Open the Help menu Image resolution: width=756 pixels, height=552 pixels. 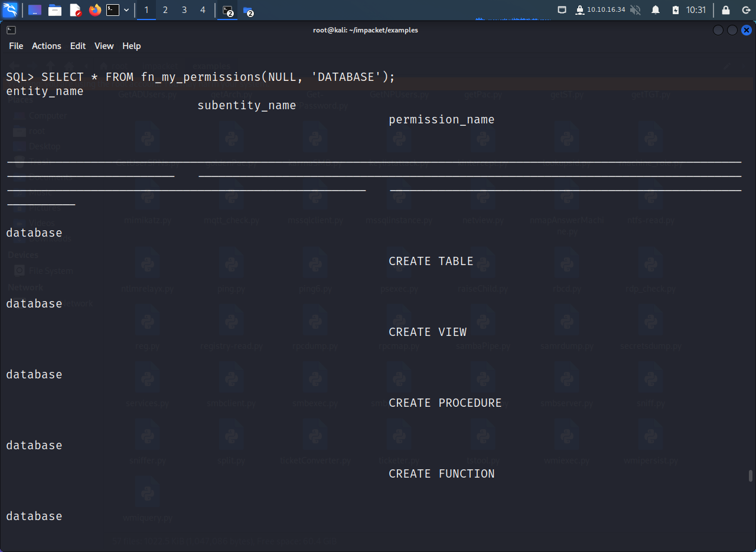pyautogui.click(x=132, y=46)
